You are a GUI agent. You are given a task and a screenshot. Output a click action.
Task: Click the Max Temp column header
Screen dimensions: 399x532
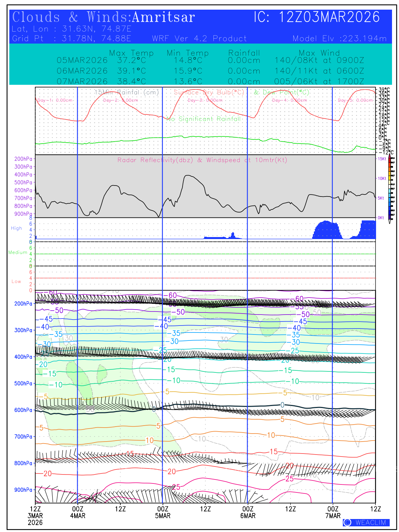(x=131, y=53)
